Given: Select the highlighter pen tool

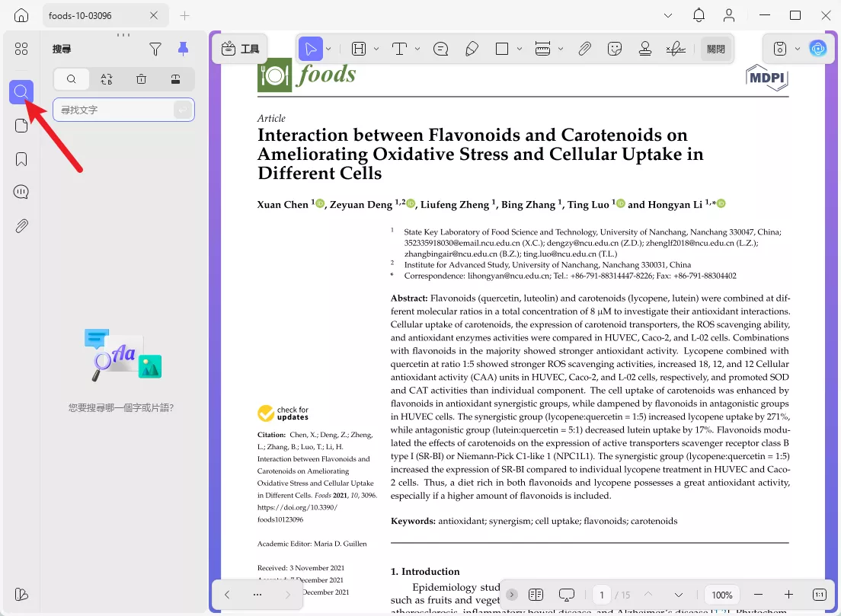Looking at the screenshot, I should (x=472, y=49).
